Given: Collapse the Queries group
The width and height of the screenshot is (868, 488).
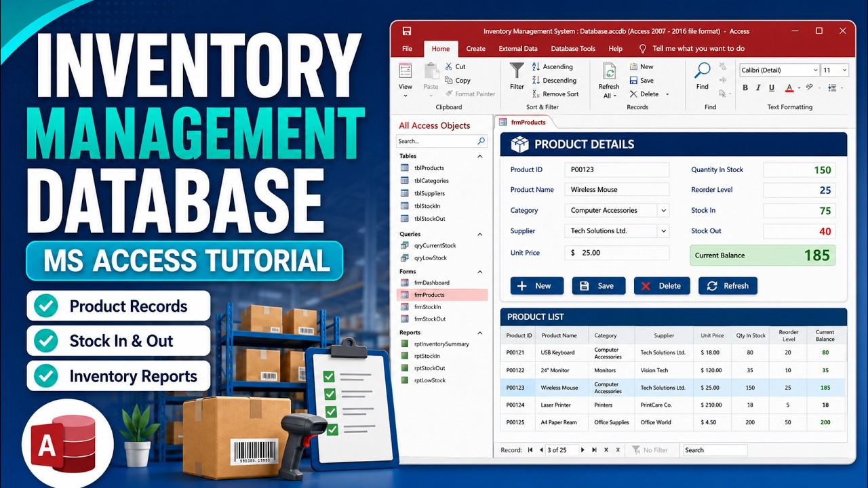Looking at the screenshot, I should (x=480, y=234).
